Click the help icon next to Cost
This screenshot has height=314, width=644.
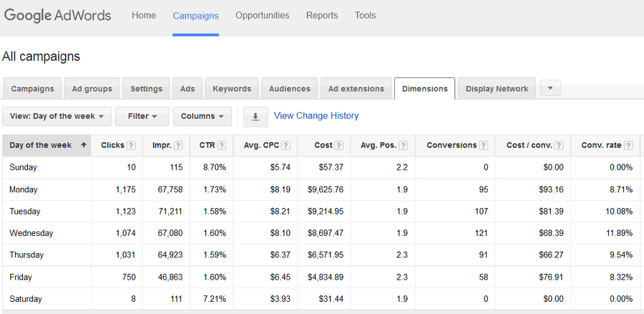[x=339, y=145]
